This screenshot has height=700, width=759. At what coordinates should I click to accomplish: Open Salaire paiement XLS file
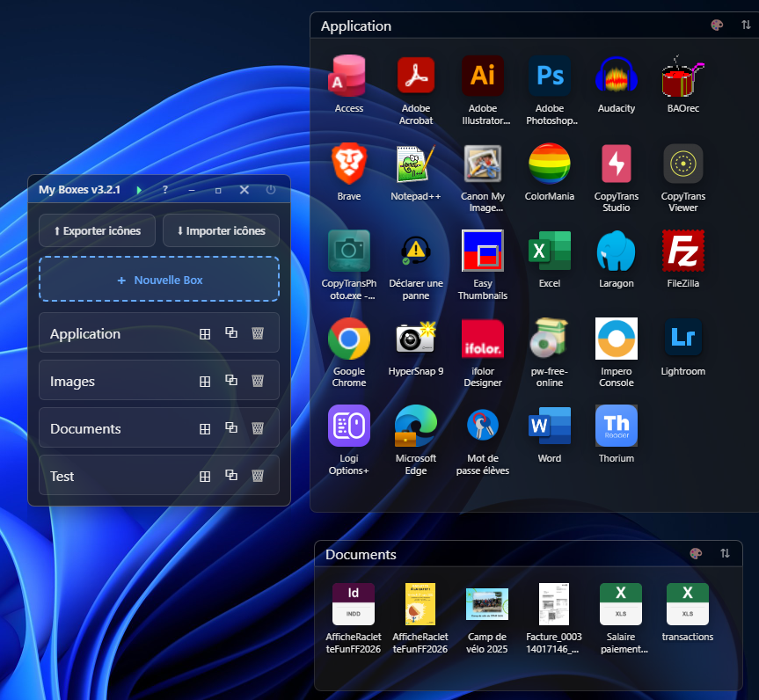click(x=621, y=603)
